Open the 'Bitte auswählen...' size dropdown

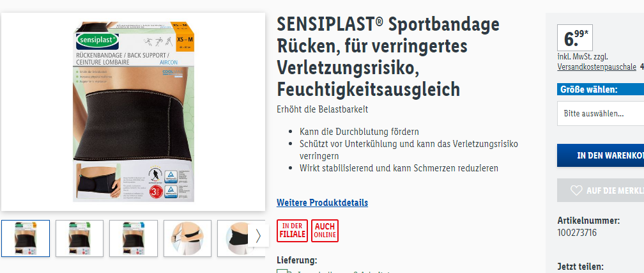coord(601,113)
